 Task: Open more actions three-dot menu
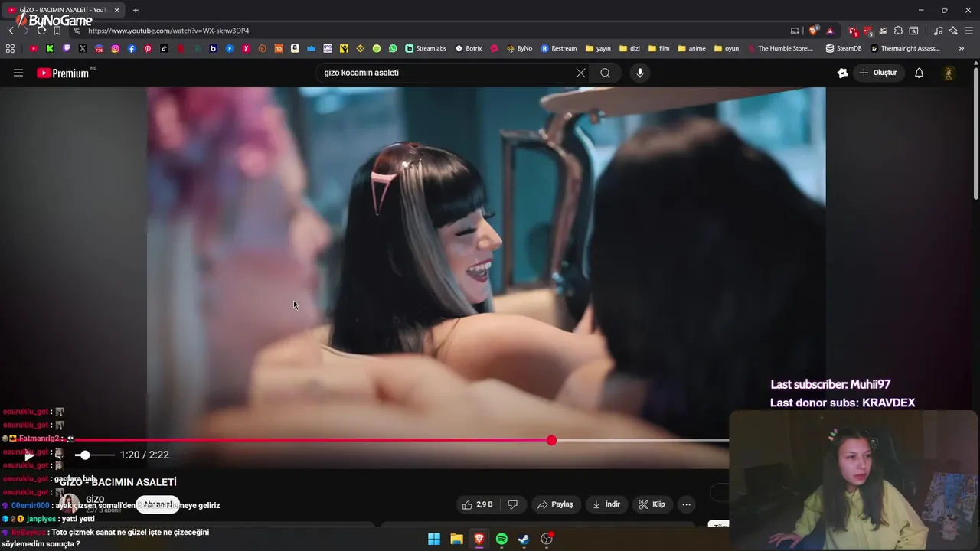[686, 504]
